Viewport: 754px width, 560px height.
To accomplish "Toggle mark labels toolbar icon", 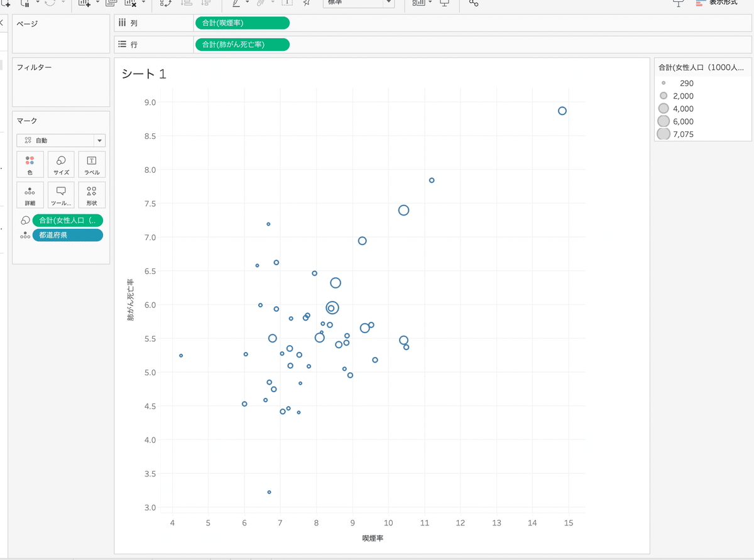I will (286, 3).
